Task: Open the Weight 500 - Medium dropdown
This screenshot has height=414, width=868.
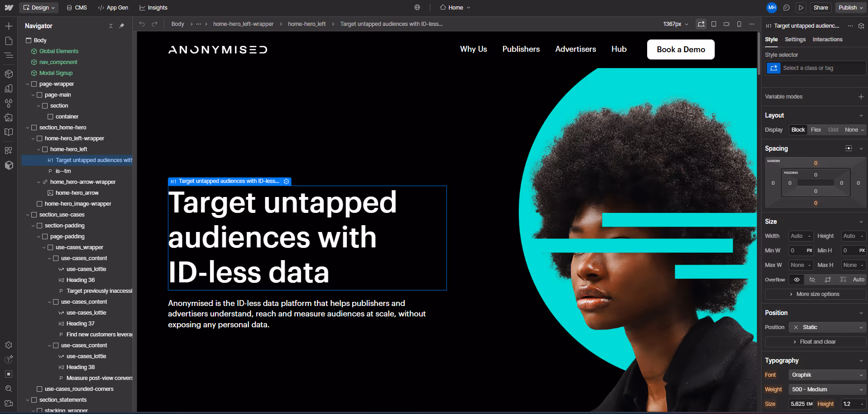Action: coord(827,389)
